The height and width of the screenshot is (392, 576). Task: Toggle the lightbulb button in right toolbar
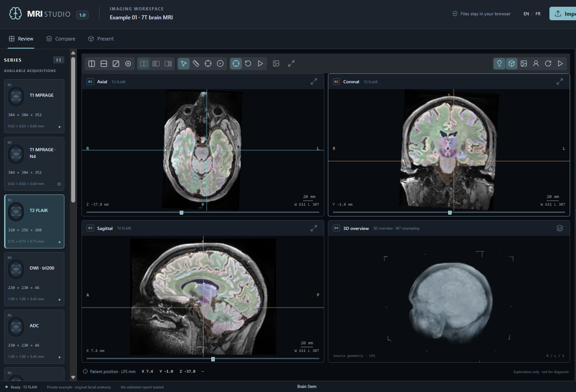[499, 64]
